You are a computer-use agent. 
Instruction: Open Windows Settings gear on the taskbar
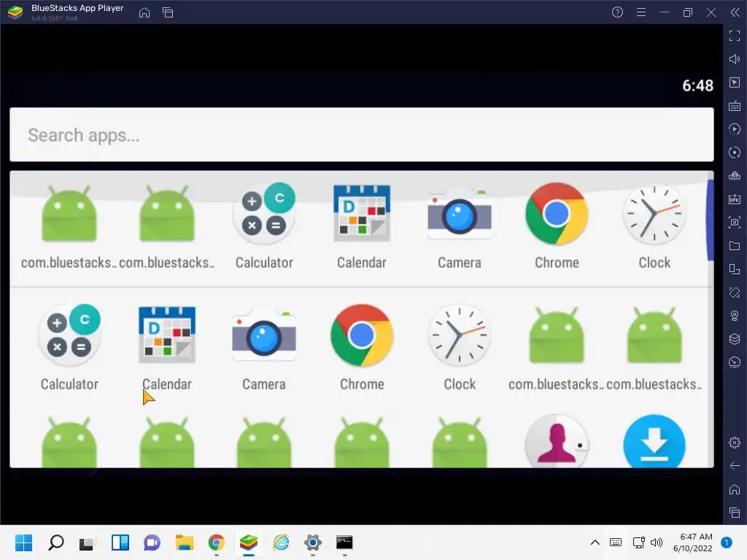(312, 542)
